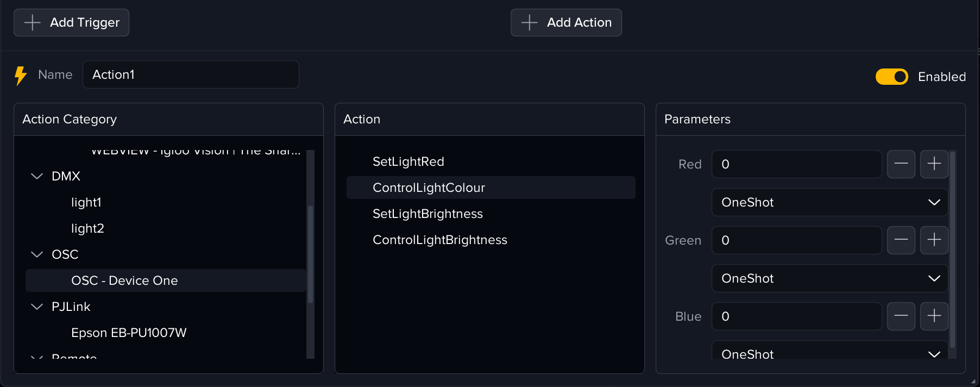Click the Add Trigger button
This screenshot has width=980, height=387.
[71, 22]
